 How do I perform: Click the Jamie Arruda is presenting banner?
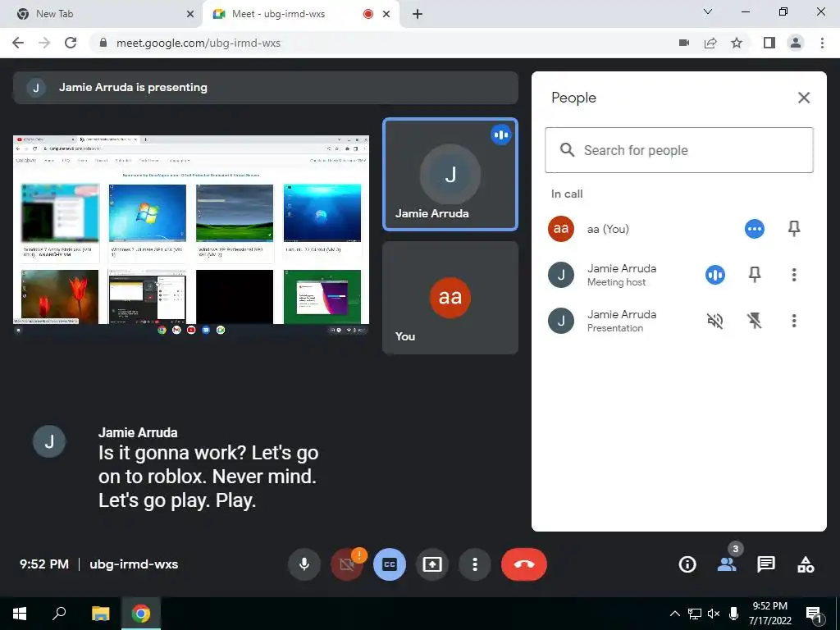pos(265,87)
